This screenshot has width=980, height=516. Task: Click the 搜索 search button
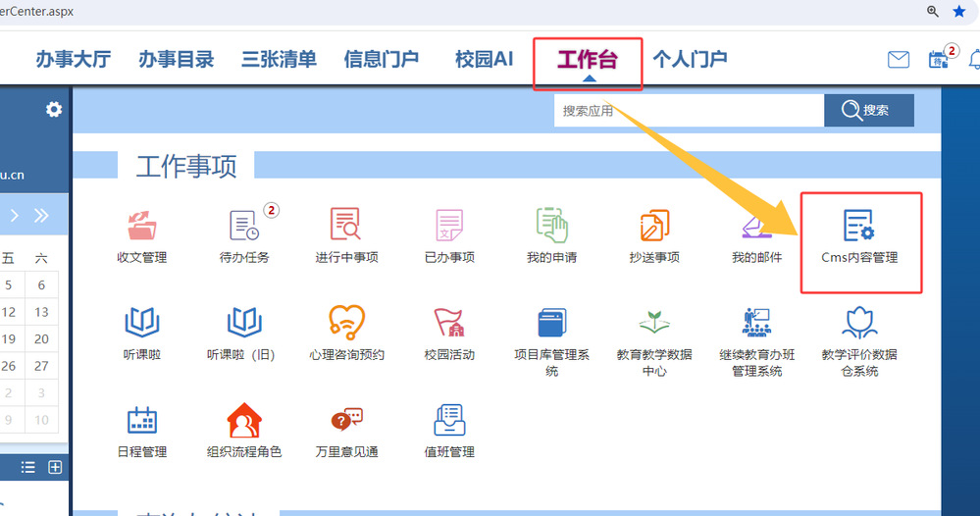[868, 111]
